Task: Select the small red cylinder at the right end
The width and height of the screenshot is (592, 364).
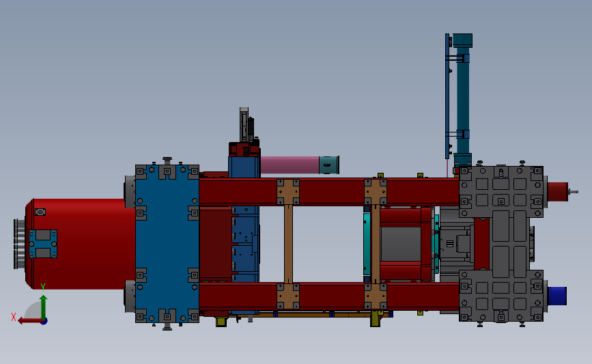Action: [x=558, y=192]
